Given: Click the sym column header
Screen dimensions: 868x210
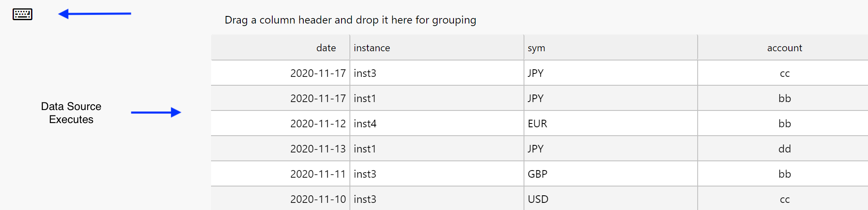Looking at the screenshot, I should [536, 48].
